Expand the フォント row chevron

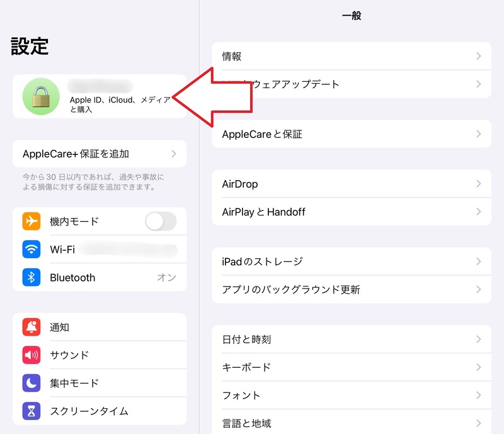tap(479, 395)
